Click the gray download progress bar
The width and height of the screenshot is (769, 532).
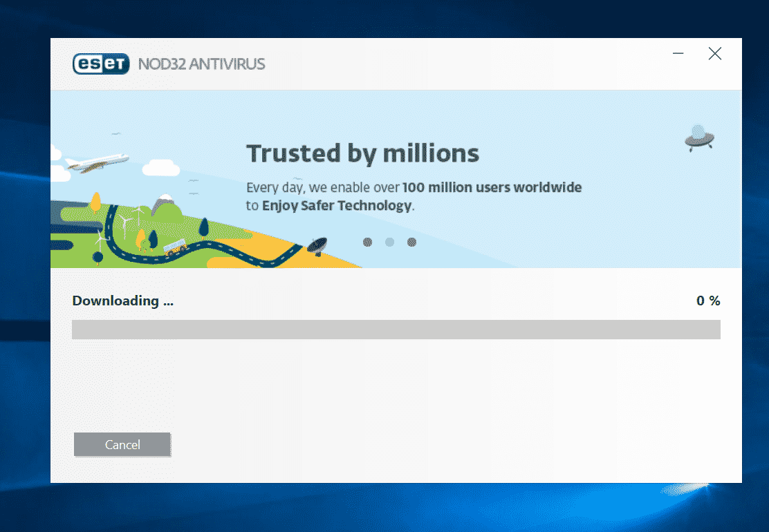point(396,330)
